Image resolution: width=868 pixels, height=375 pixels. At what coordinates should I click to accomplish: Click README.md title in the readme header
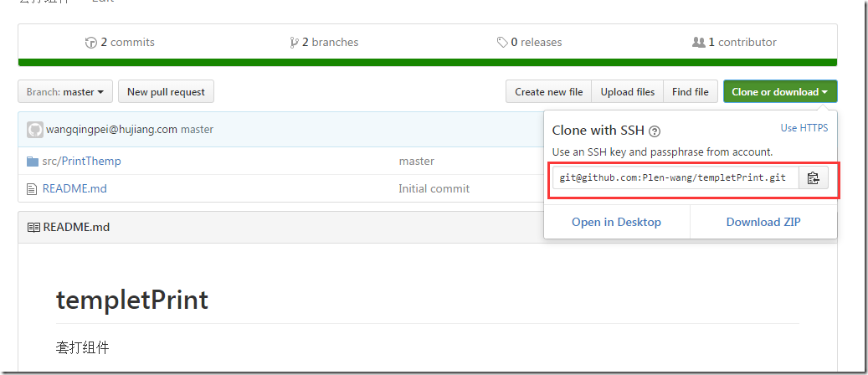pos(76,227)
